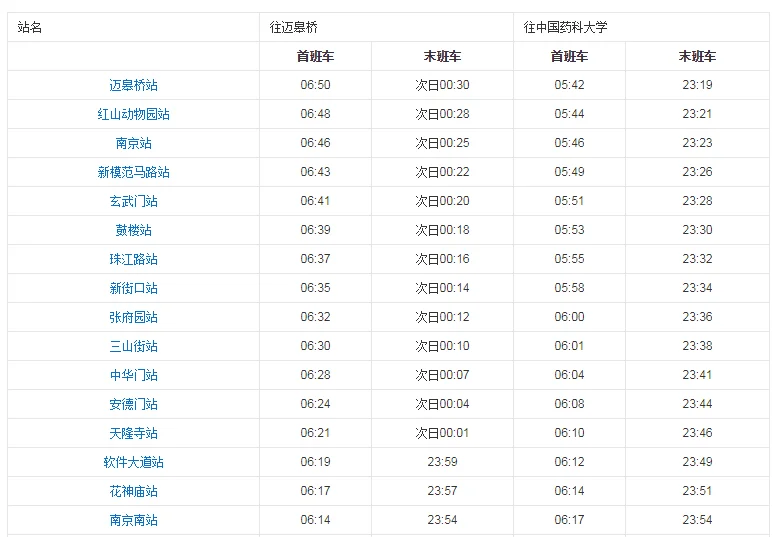The image size is (784, 537).
Task: Select 23:59 in the 软件大道站 row
Action: [x=442, y=462]
